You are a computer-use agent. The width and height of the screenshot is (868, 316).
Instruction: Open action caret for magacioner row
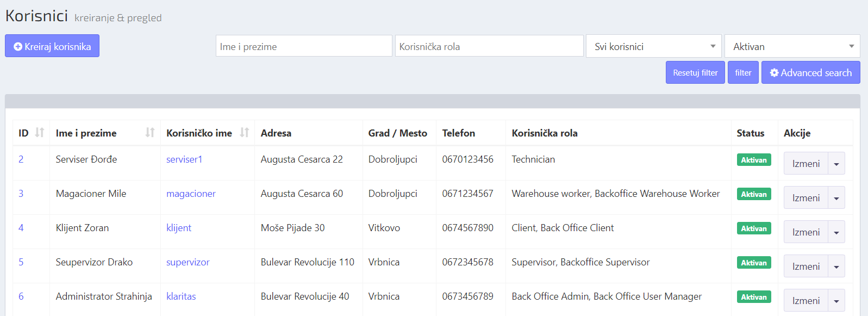[836, 198]
